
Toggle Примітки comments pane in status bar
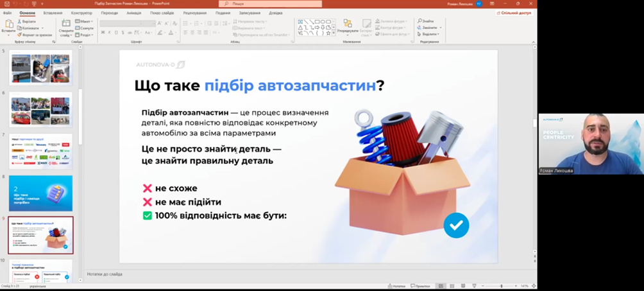tap(420, 286)
